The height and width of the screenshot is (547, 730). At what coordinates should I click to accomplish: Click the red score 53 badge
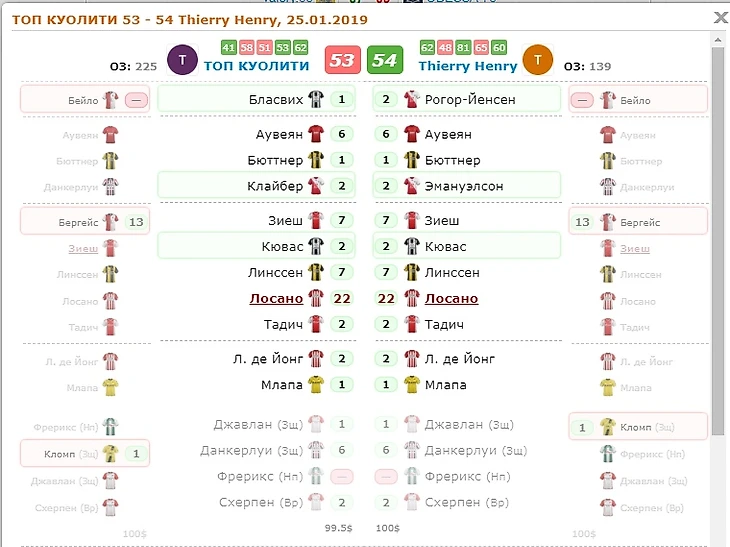(x=342, y=60)
